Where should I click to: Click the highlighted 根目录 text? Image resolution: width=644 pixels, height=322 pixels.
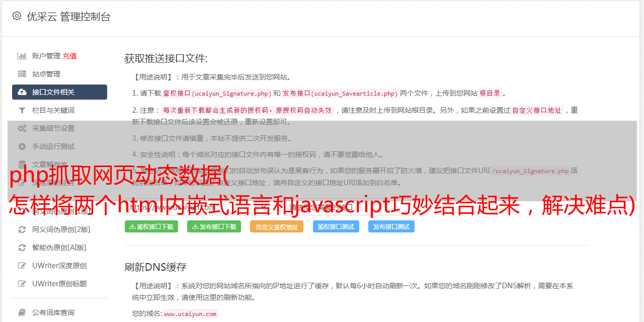coord(490,94)
